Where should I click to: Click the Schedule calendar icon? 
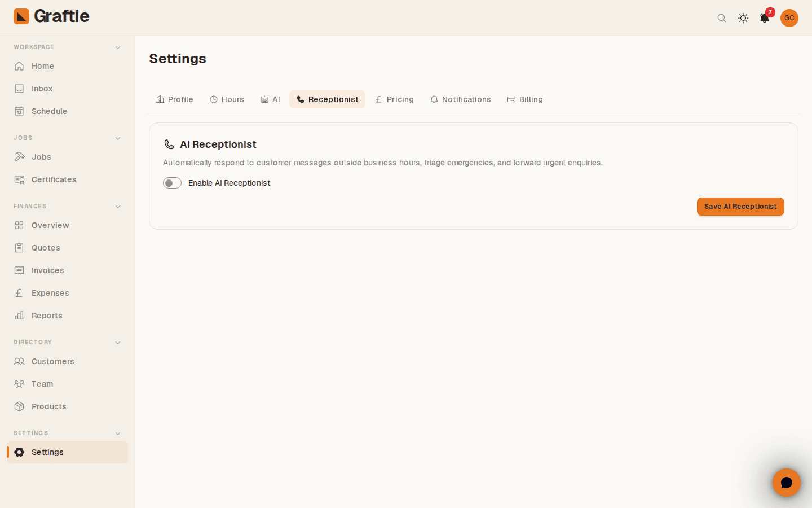pyautogui.click(x=19, y=111)
